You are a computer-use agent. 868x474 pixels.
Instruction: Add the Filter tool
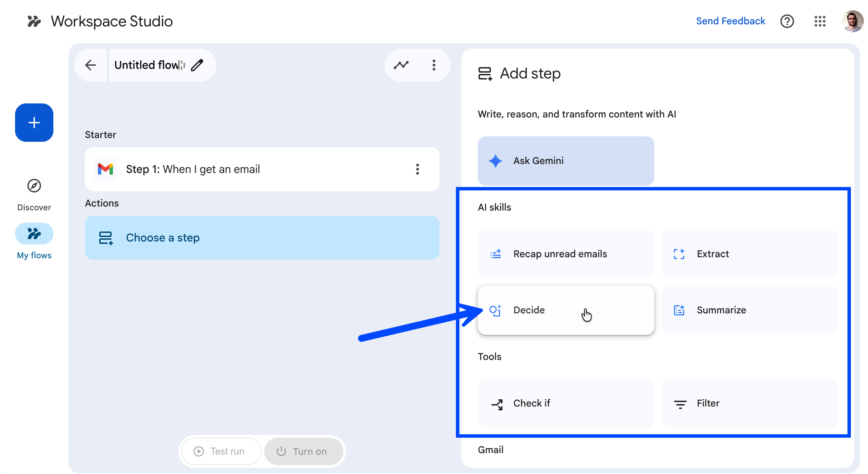tap(749, 403)
